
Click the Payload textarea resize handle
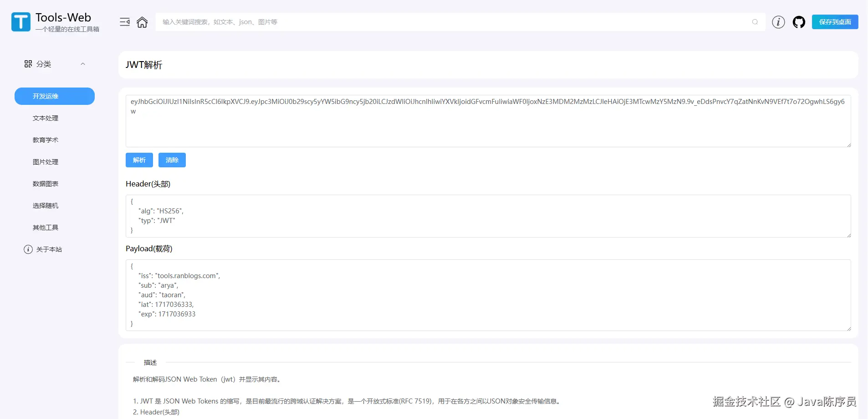pyautogui.click(x=848, y=328)
